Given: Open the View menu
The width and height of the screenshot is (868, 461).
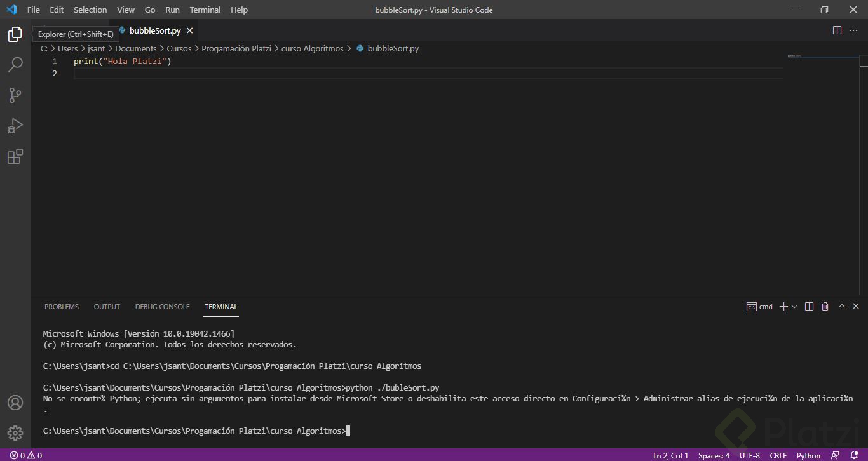Looking at the screenshot, I should click(126, 10).
